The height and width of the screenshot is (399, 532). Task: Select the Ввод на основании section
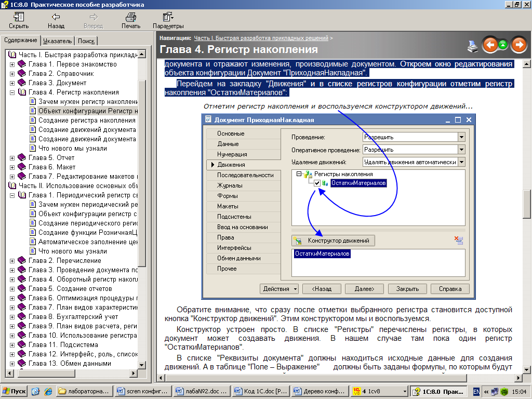tap(244, 227)
